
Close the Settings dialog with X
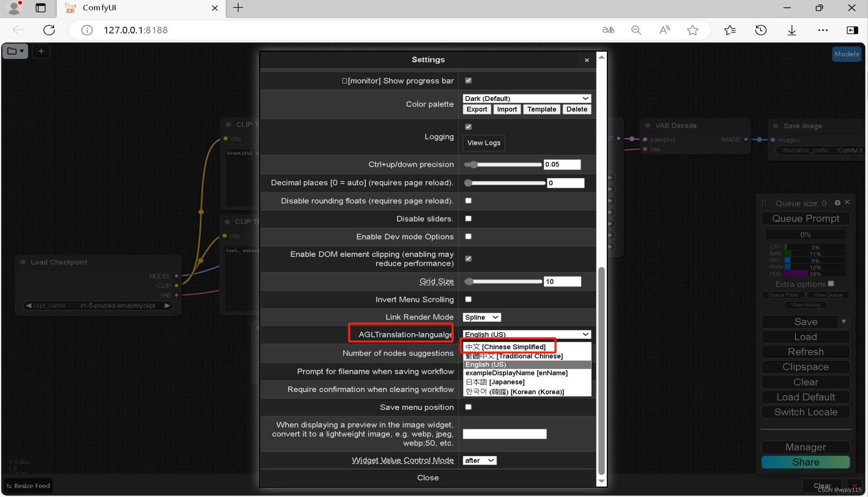586,60
